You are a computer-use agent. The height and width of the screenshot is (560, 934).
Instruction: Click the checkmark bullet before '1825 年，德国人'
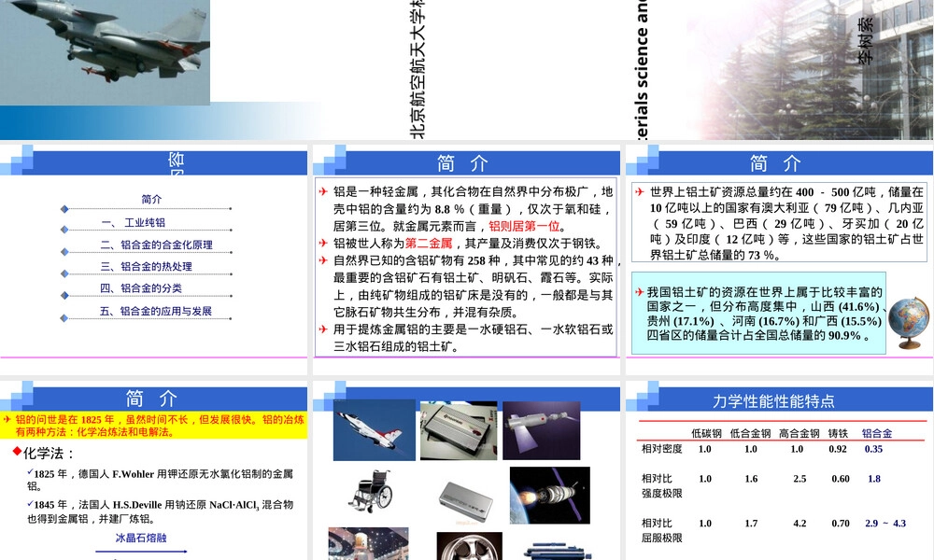30,472
